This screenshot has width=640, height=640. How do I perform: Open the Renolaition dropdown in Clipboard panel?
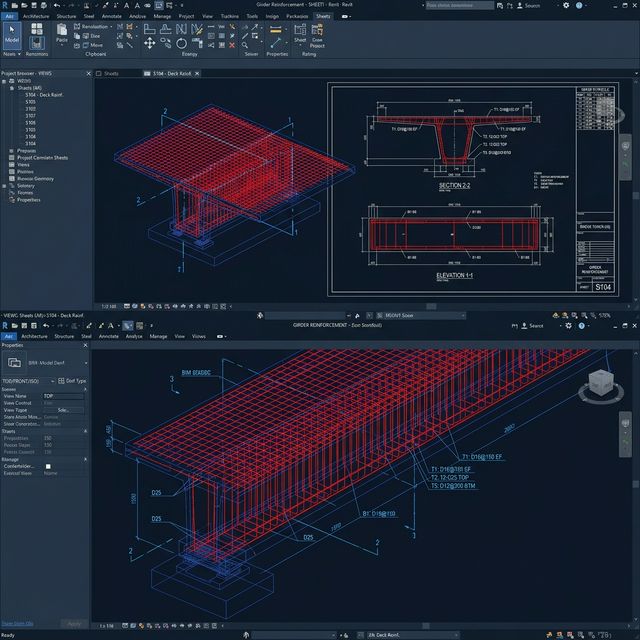111,27
